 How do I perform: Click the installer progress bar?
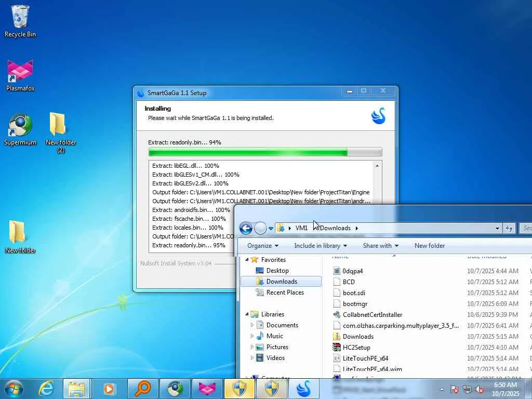(x=265, y=152)
